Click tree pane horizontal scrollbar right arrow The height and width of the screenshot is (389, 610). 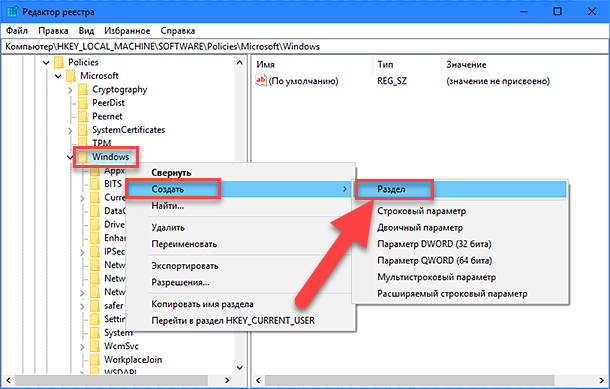pyautogui.click(x=227, y=380)
